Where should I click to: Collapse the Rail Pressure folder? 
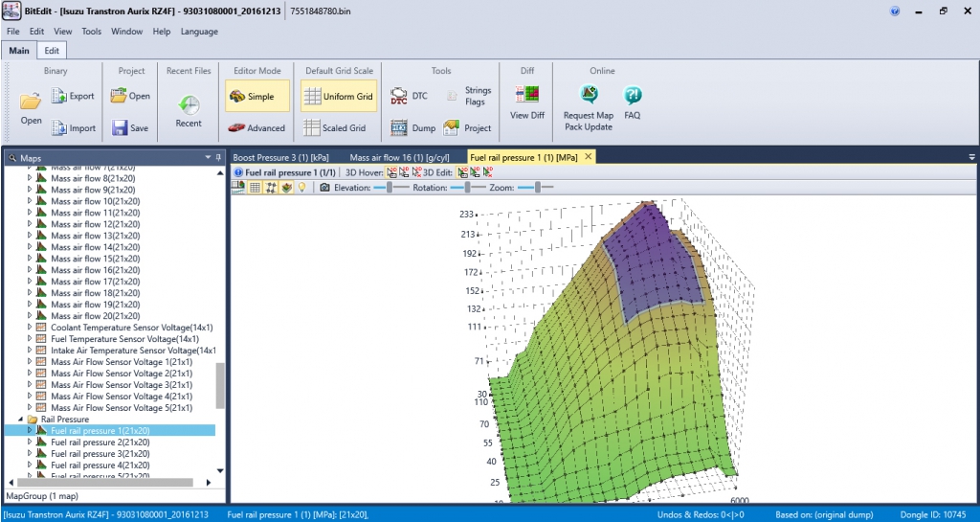[20, 420]
